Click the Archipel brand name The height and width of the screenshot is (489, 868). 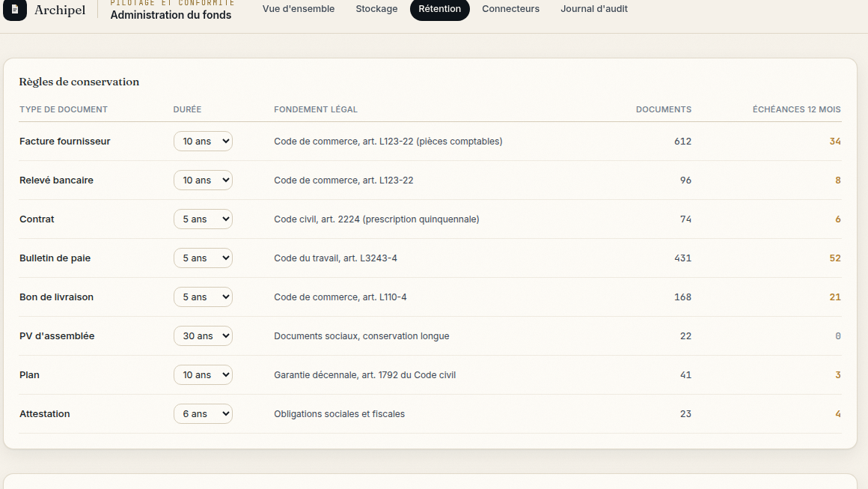click(x=60, y=10)
